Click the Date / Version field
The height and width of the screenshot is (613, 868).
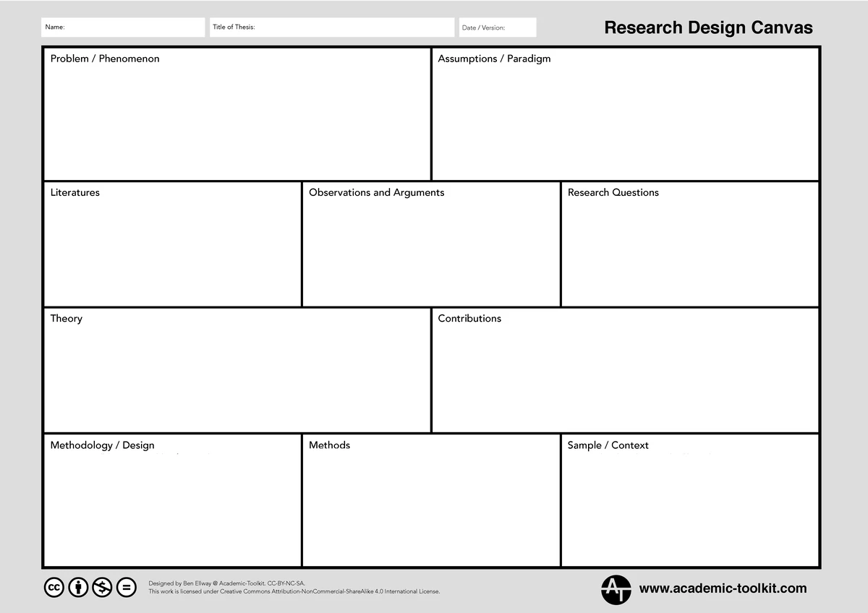coord(495,27)
